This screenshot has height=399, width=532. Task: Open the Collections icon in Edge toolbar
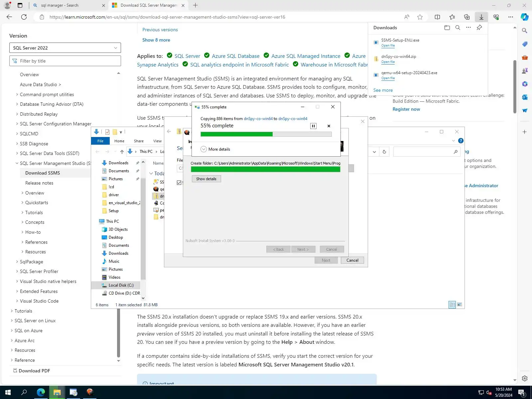pos(467,17)
